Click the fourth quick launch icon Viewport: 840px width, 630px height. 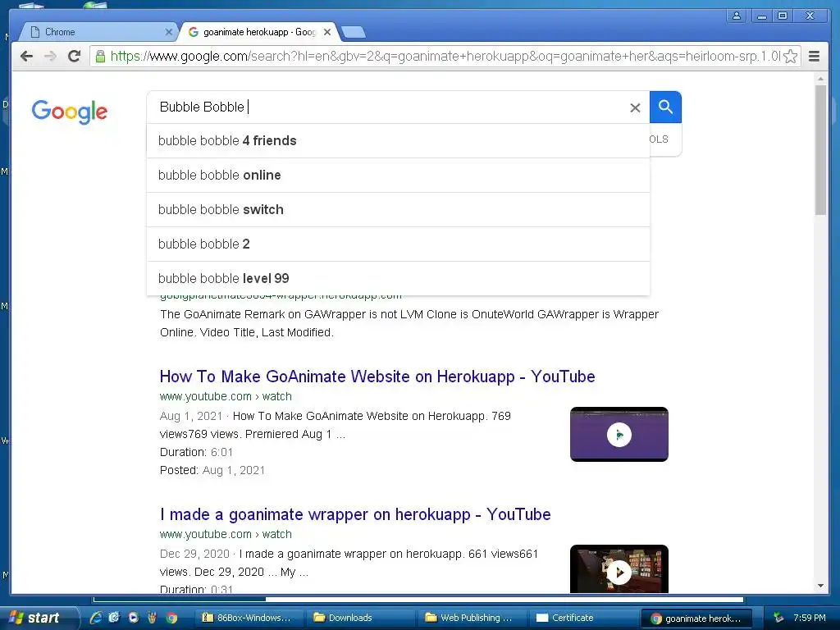(152, 618)
